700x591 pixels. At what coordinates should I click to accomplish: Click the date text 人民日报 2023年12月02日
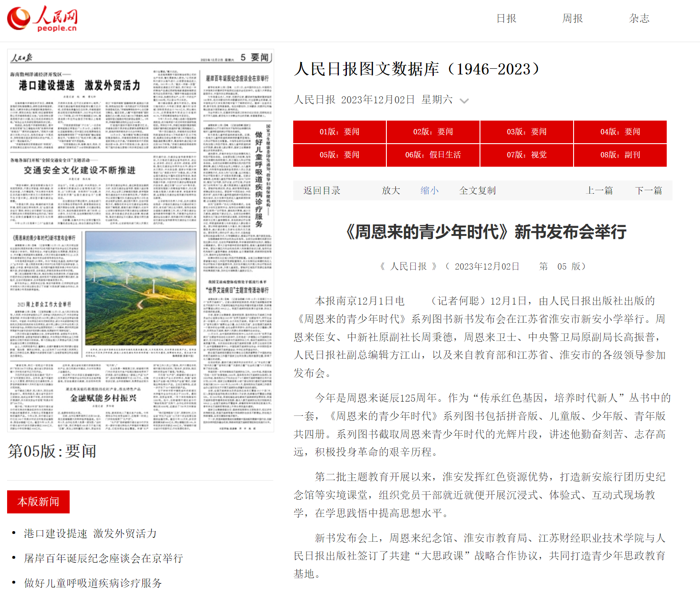tap(354, 100)
